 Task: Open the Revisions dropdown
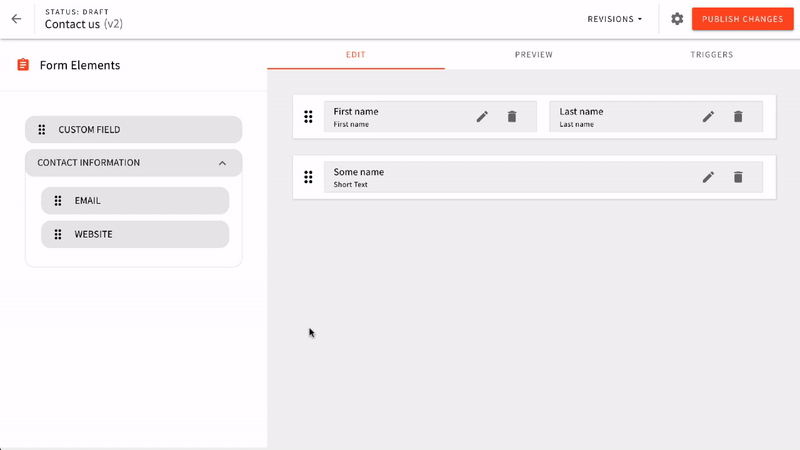(x=615, y=19)
